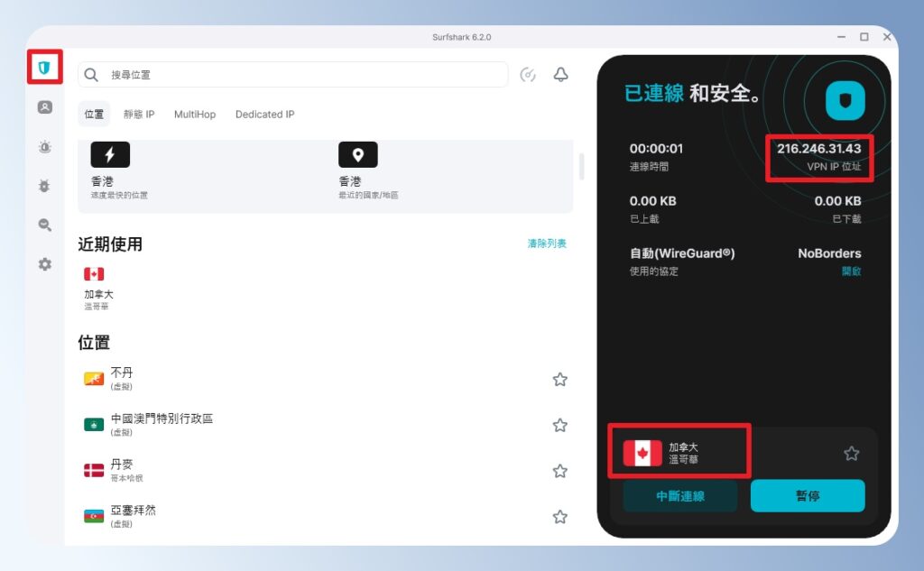This screenshot has width=924, height=571.
Task: Switch to the MultiHop tab
Action: 195,114
